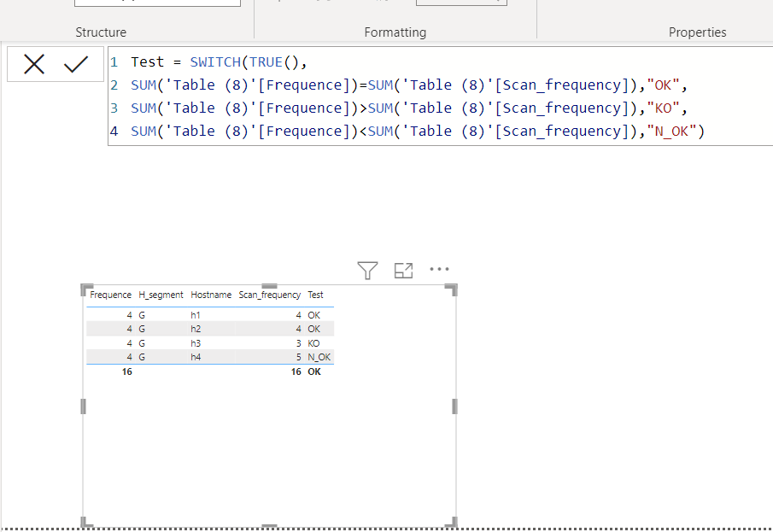
Task: Click the KO value in h3 row
Action: point(313,343)
